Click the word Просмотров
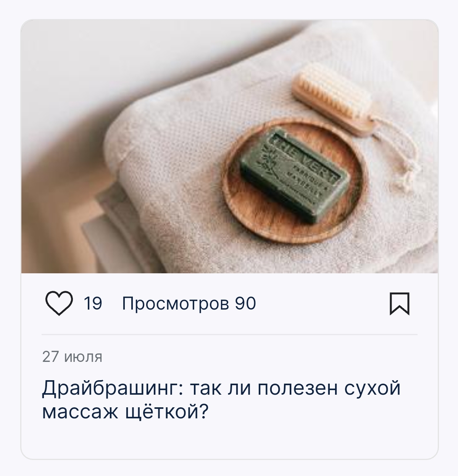The image size is (458, 476). (176, 304)
